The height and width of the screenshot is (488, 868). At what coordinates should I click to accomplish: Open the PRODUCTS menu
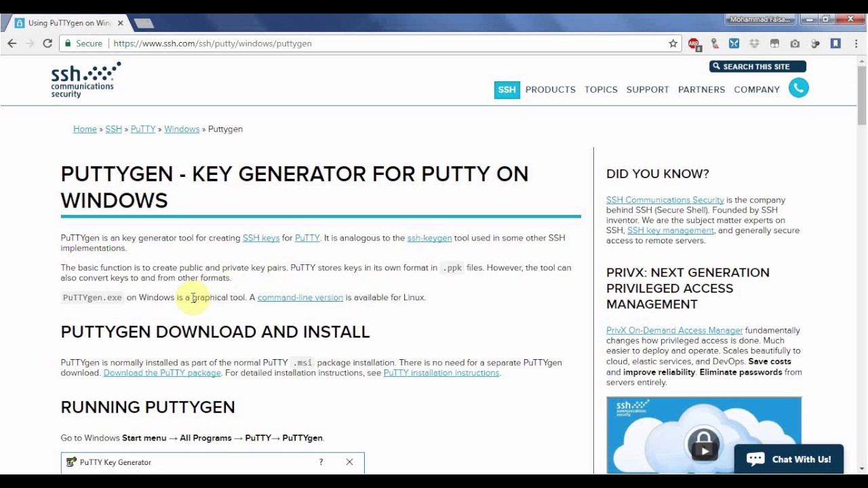click(x=550, y=89)
